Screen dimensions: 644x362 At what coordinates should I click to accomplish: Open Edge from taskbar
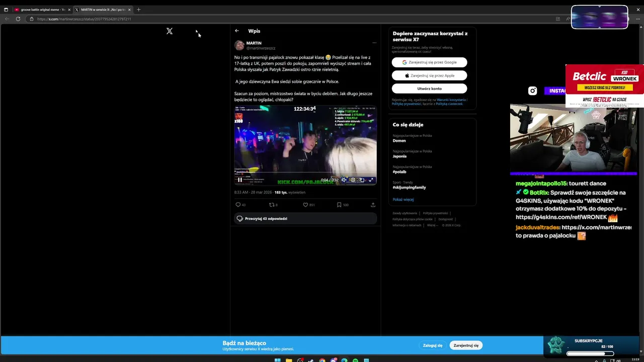pyautogui.click(x=344, y=360)
